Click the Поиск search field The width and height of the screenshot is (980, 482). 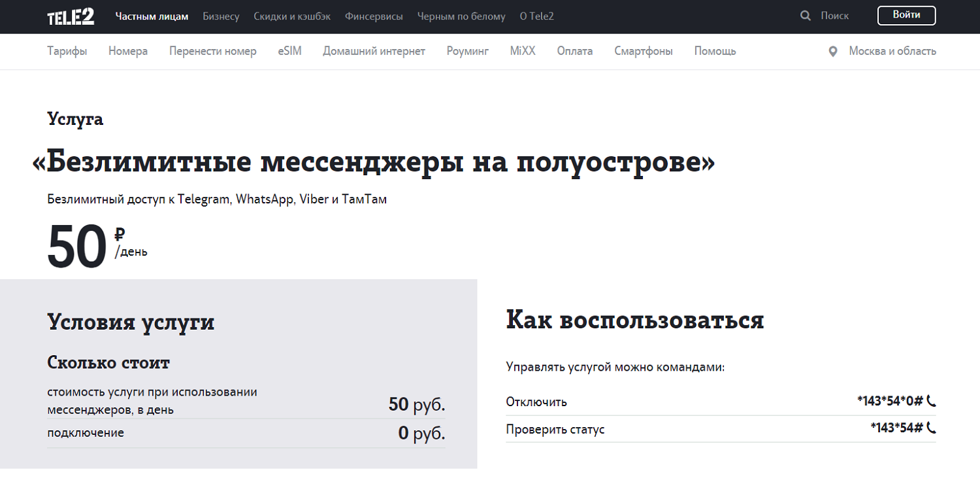[834, 16]
